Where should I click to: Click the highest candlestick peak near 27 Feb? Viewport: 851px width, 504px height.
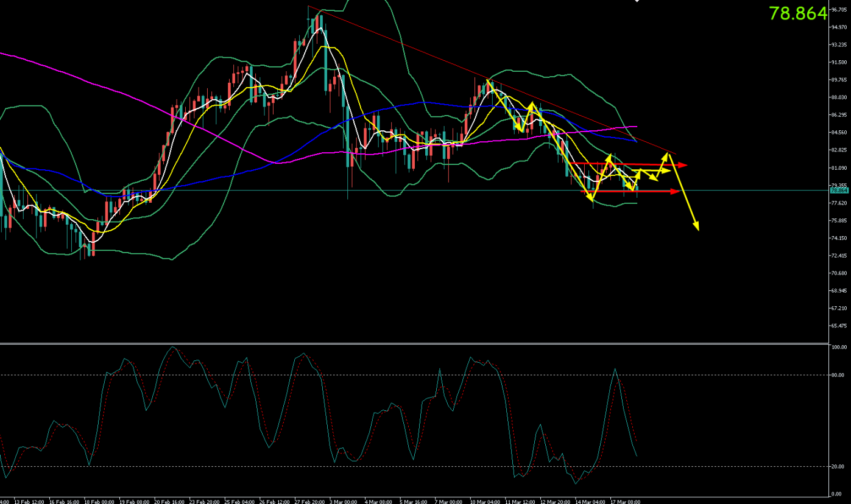(x=319, y=16)
